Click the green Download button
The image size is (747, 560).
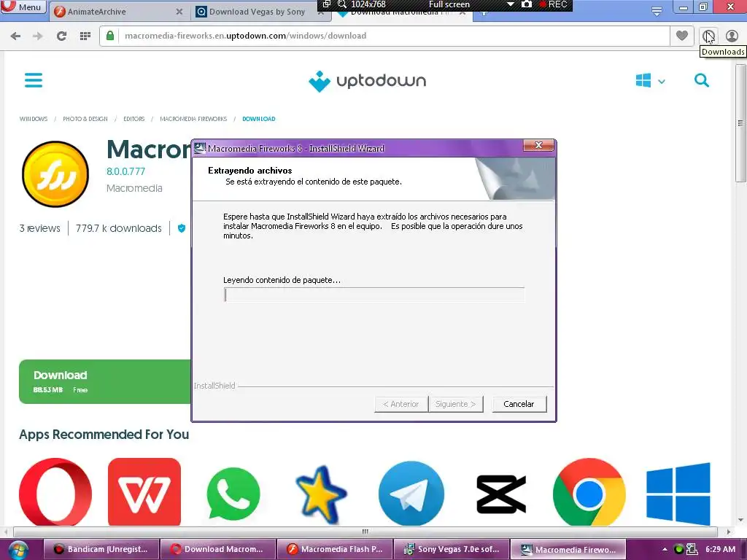click(x=105, y=381)
